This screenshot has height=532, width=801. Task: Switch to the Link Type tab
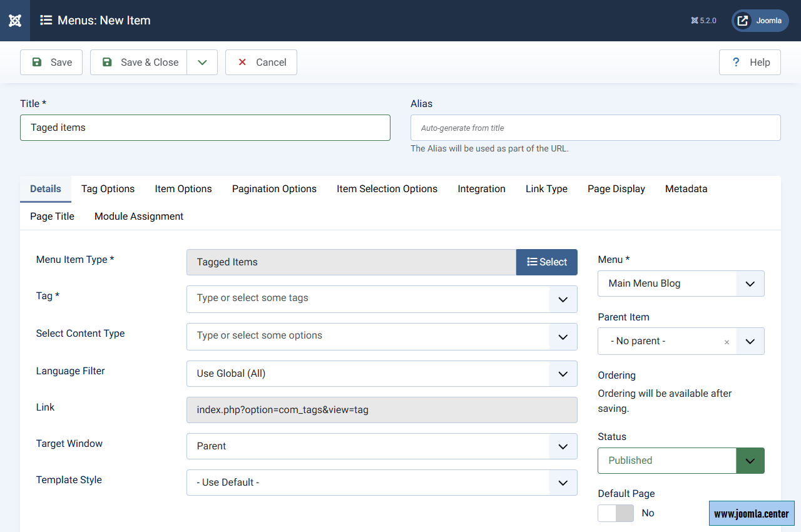(x=546, y=189)
